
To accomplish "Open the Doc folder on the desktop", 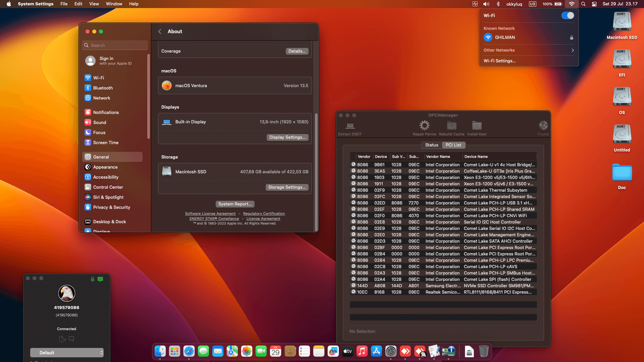I will tap(622, 176).
